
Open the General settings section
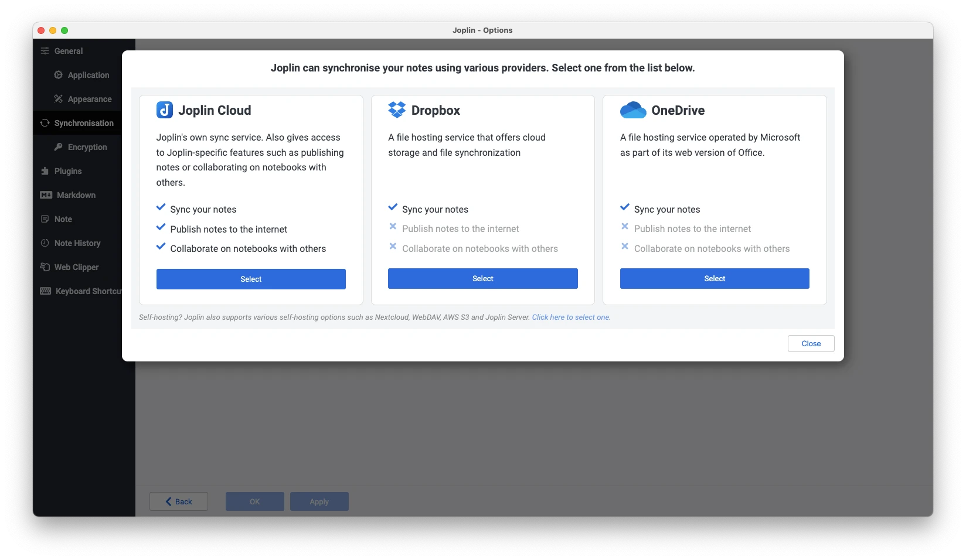point(77,51)
